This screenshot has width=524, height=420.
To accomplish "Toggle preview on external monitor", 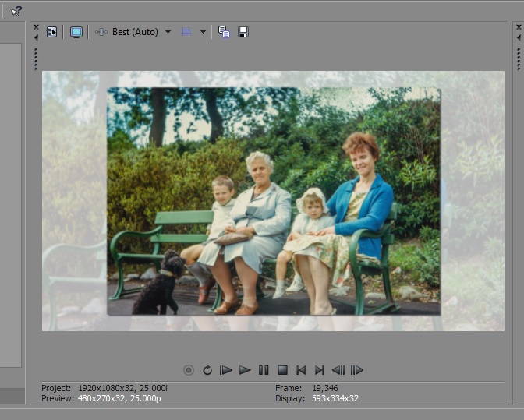I will [x=76, y=32].
